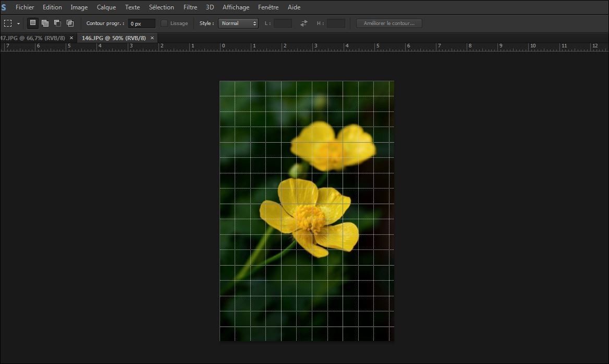This screenshot has height=364, width=609.
Task: Open the Filtre menu
Action: tap(190, 7)
